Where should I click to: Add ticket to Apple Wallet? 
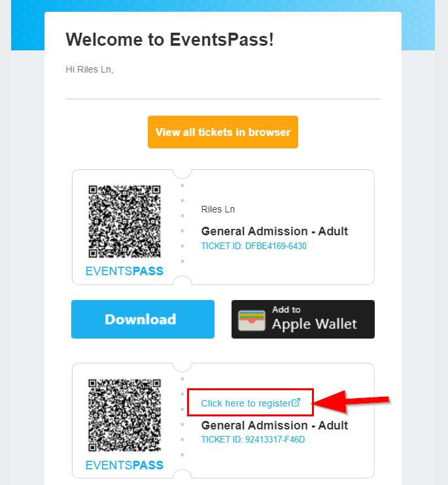[x=303, y=319]
